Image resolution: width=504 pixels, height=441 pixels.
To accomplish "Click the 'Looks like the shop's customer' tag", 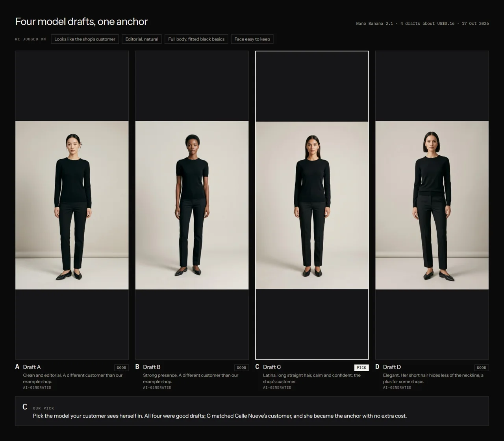I will pos(85,39).
